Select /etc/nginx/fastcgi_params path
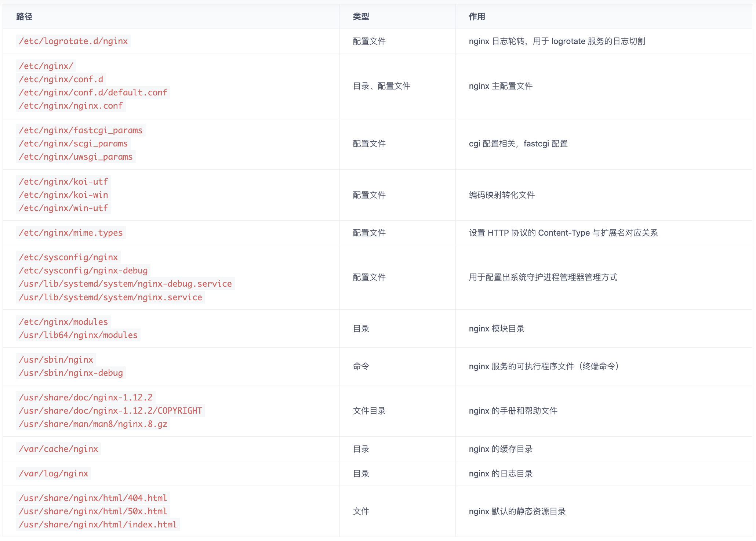 (81, 130)
